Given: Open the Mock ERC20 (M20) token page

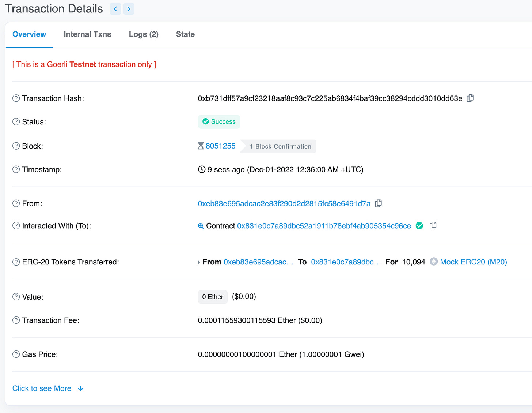Looking at the screenshot, I should point(473,262).
